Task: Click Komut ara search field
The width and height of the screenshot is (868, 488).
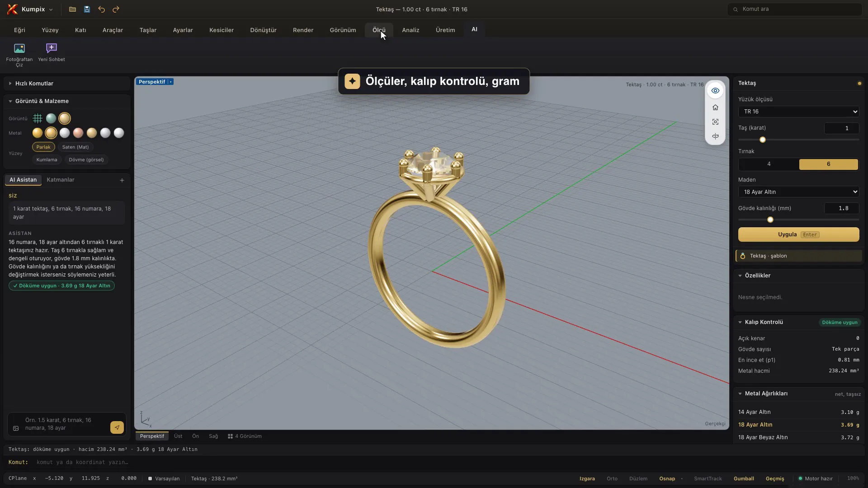Action: tap(795, 9)
